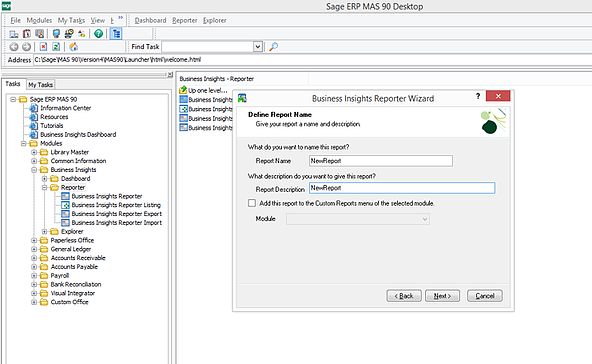The height and width of the screenshot is (364, 592).
Task: Click the Tutorials page icon in the tree
Action: pyautogui.click(x=34, y=125)
